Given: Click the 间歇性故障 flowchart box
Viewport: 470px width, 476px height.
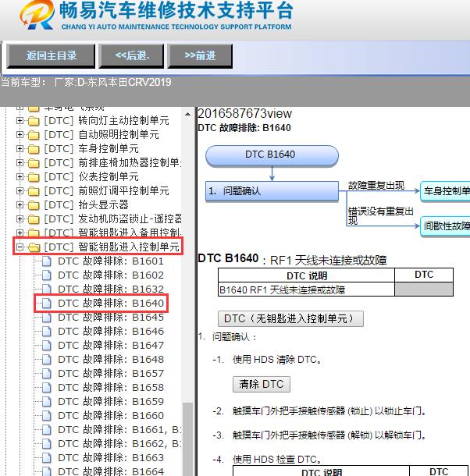Looking at the screenshot, I should pyautogui.click(x=445, y=226).
